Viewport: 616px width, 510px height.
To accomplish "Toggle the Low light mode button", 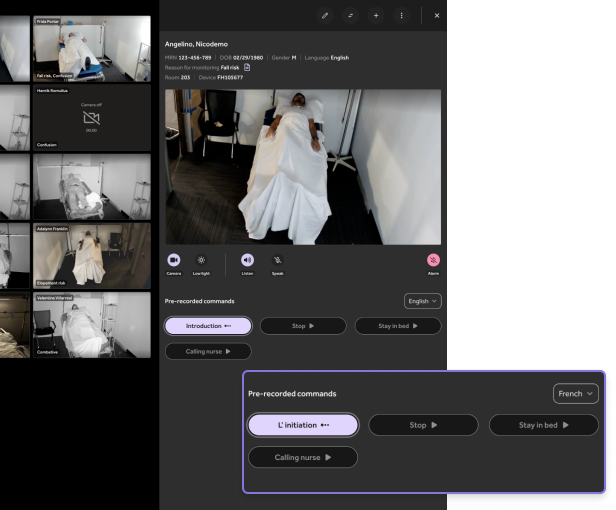I will [201, 260].
